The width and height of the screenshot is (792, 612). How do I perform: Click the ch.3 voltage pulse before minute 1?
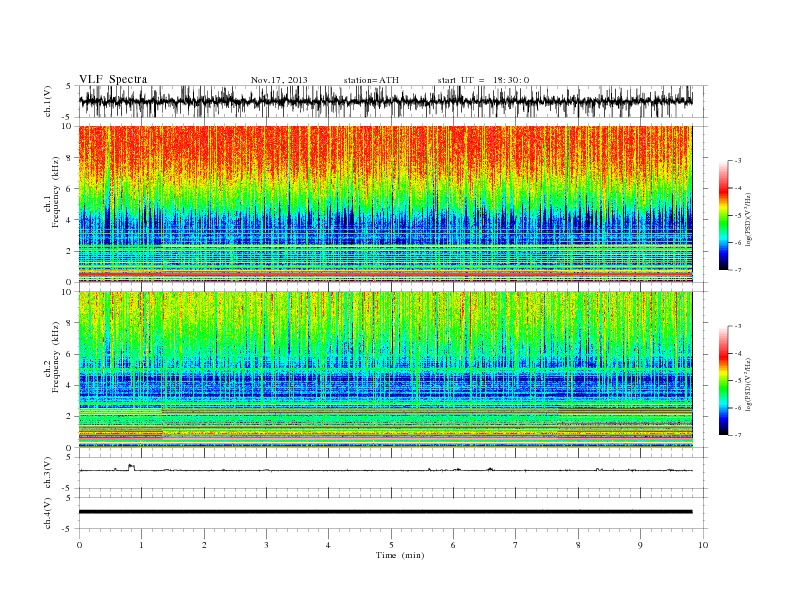tap(131, 467)
